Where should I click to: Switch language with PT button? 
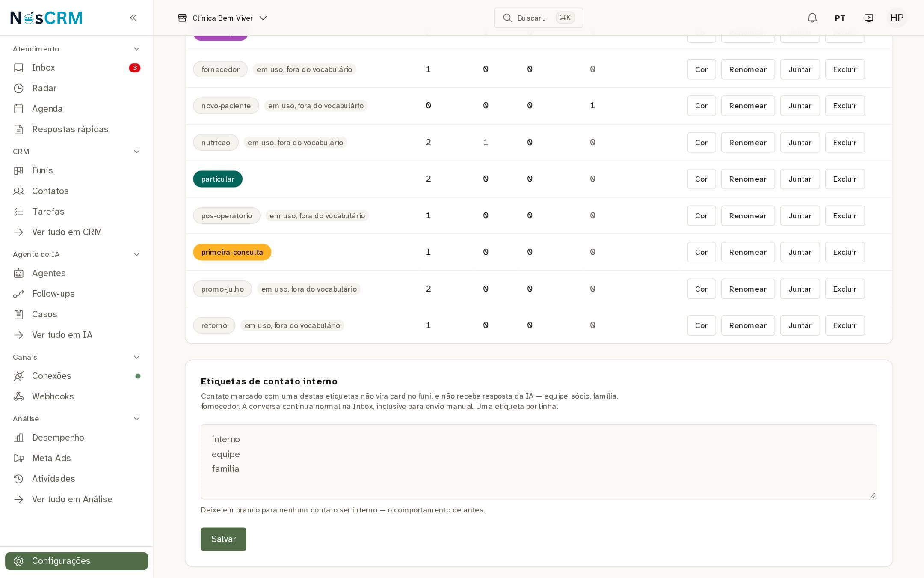coord(840,18)
